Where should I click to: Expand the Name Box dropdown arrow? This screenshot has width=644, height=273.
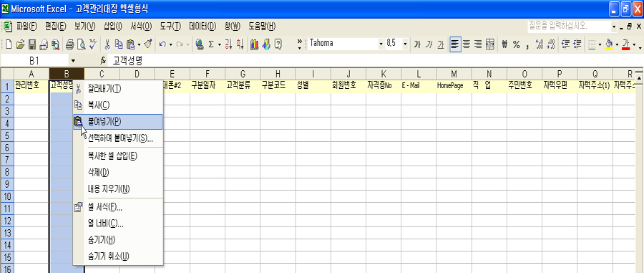[73, 61]
